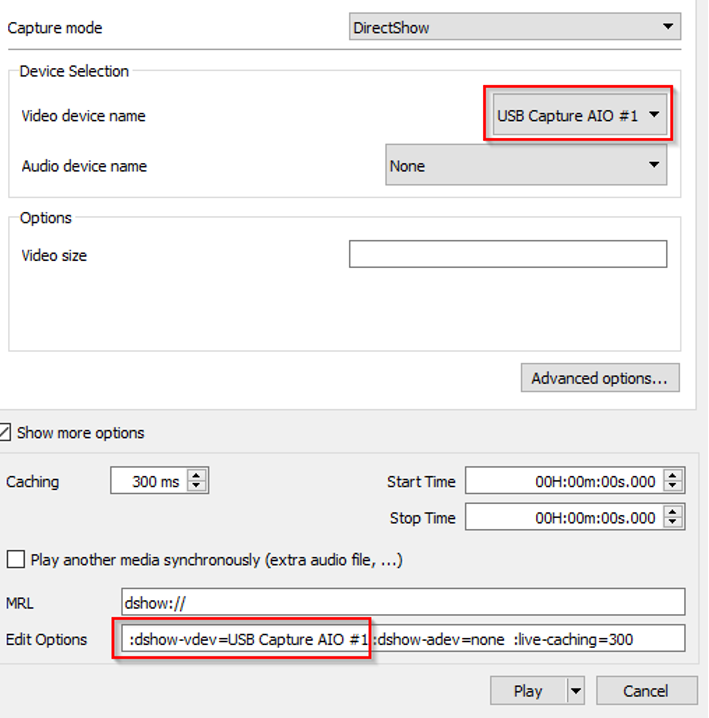Open Advanced options dialog
This screenshot has height=718, width=709.
point(599,378)
